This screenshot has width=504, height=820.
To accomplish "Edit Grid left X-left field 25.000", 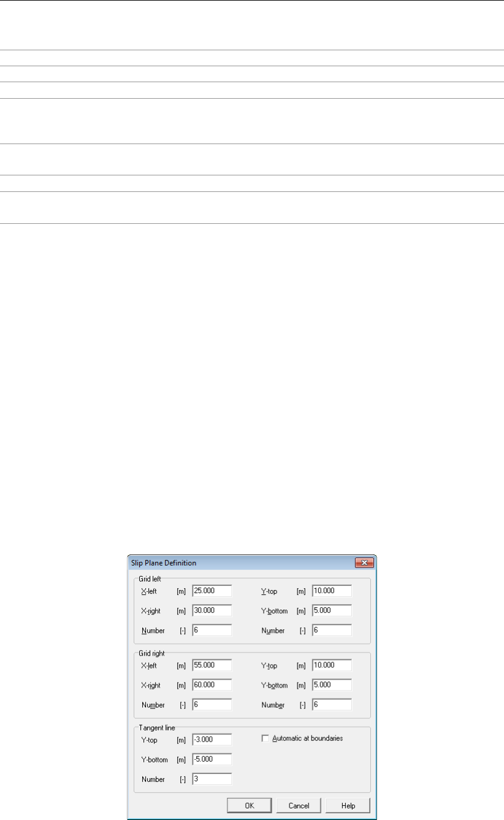I will pos(212,591).
